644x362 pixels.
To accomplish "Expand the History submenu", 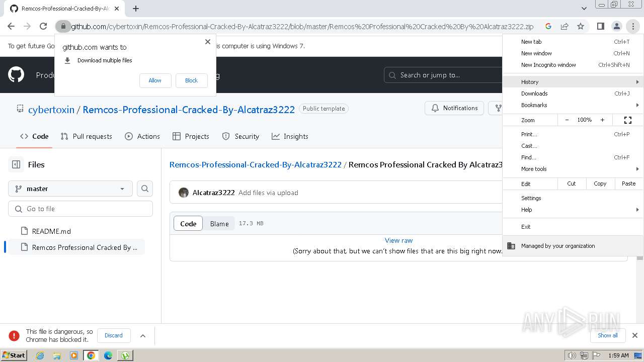I will tap(573, 82).
